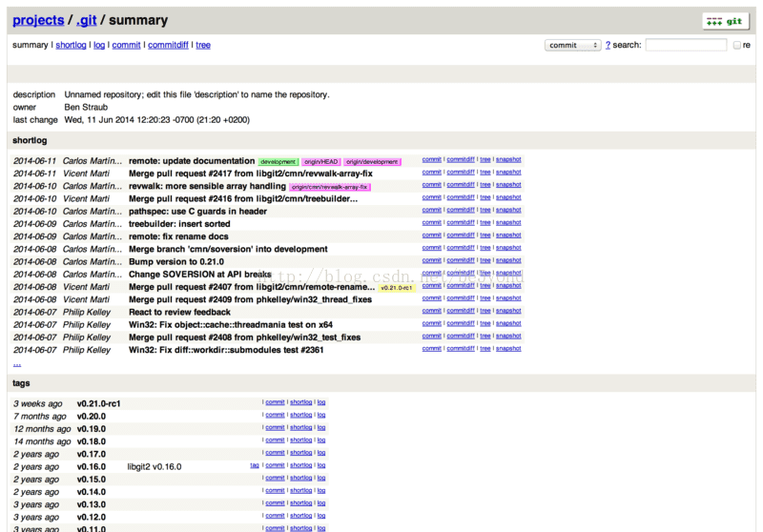Click the summary navigation item

[31, 45]
